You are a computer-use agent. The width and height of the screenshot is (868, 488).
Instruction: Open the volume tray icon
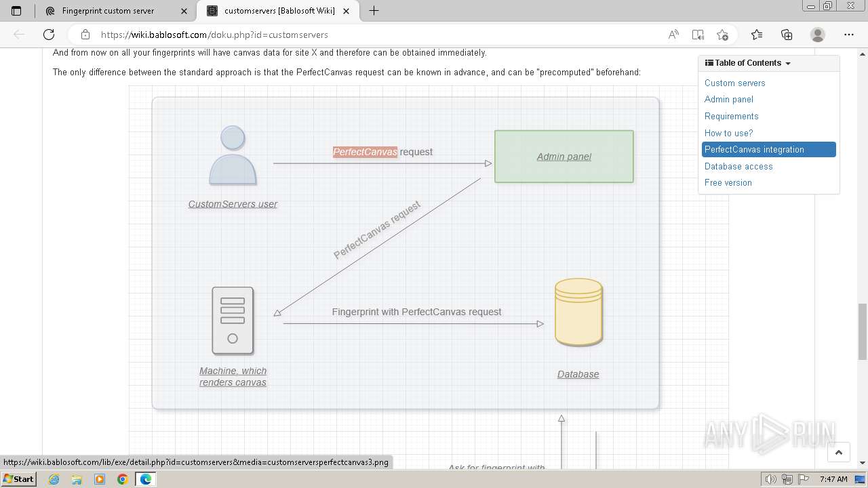point(770,479)
